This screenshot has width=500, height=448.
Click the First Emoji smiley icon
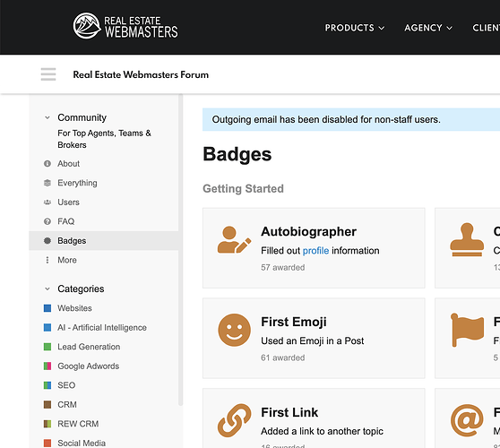(235, 330)
